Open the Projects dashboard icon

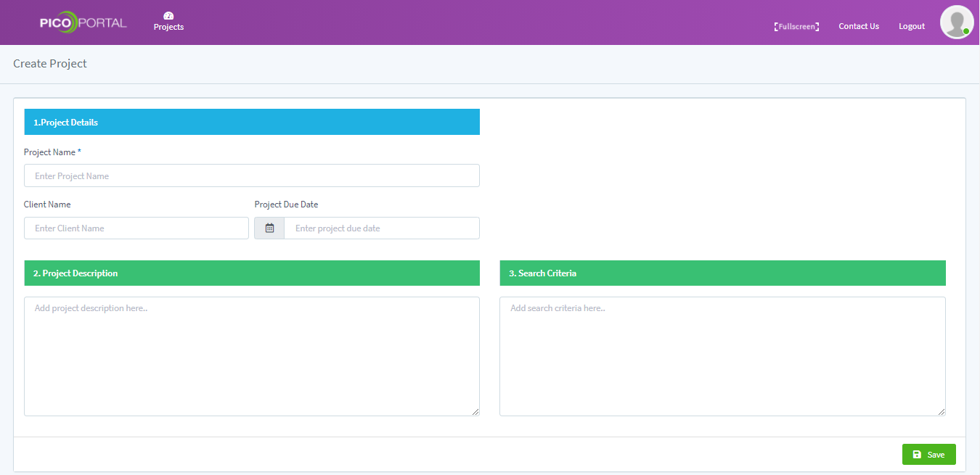168,15
